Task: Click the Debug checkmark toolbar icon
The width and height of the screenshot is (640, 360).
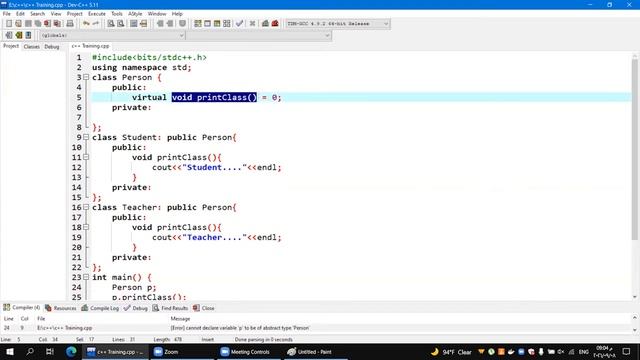Action: 240,24
